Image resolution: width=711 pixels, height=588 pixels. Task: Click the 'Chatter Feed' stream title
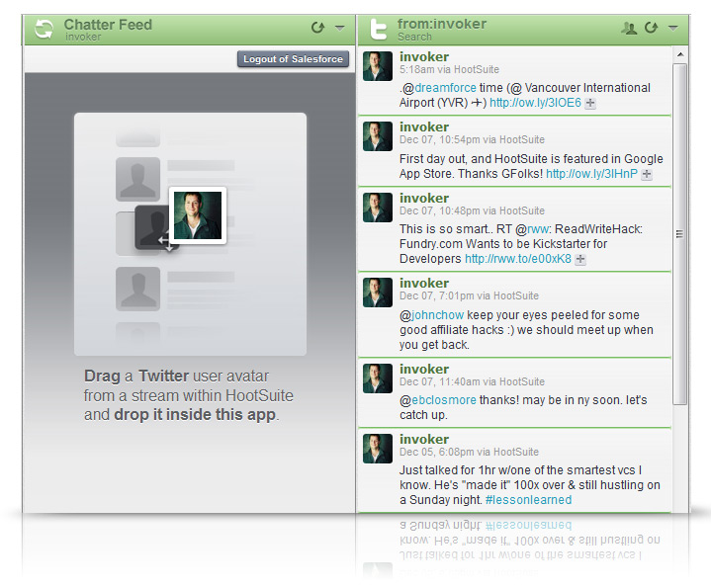pyautogui.click(x=108, y=25)
